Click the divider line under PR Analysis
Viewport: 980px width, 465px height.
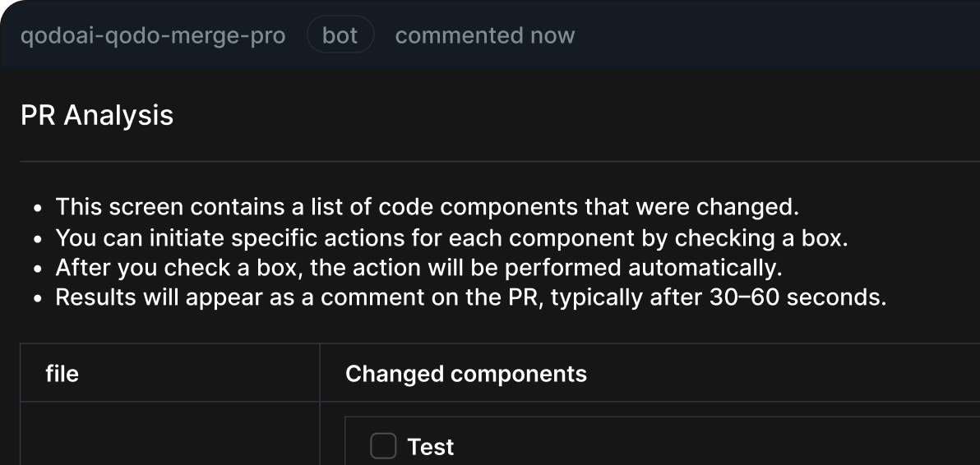(500, 161)
